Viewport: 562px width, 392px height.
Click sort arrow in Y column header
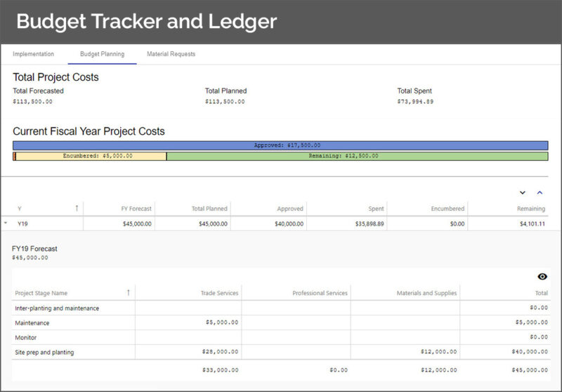tap(77, 209)
